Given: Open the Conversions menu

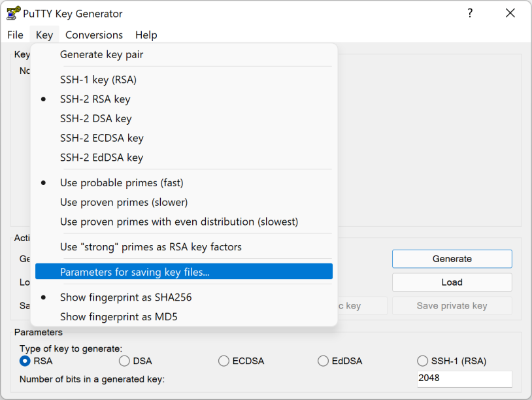Looking at the screenshot, I should [93, 35].
